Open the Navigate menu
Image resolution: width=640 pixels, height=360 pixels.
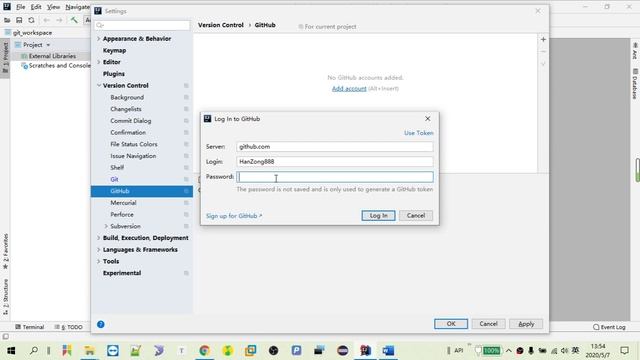coord(78,7)
